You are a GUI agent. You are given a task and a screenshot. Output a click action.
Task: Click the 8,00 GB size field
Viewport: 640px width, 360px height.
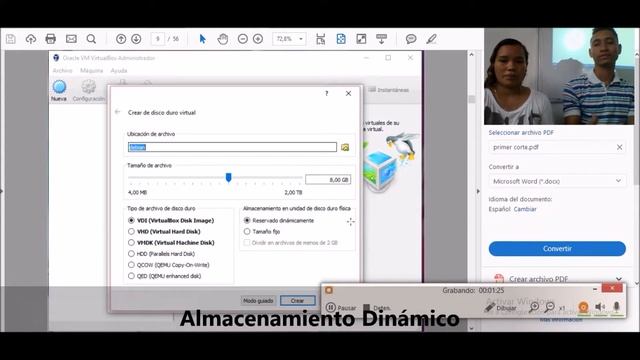(328, 180)
